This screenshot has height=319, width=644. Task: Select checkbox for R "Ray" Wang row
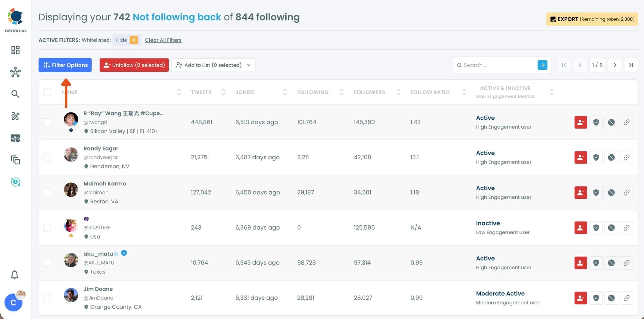[x=47, y=122]
